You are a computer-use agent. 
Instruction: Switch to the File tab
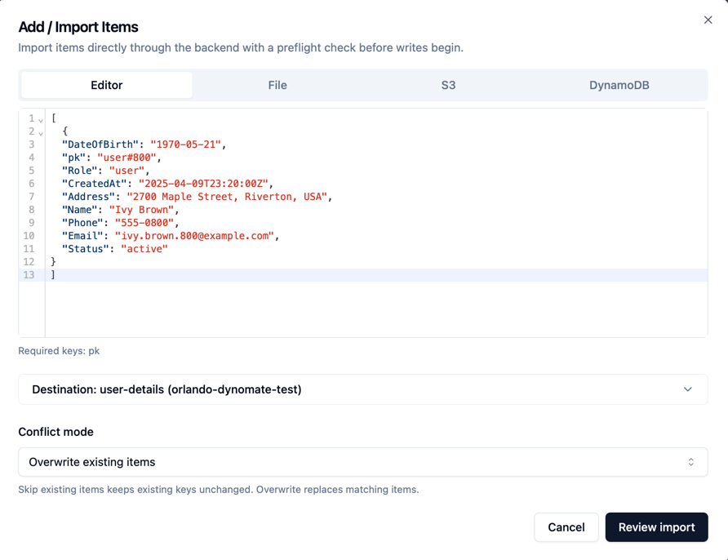pyautogui.click(x=277, y=84)
